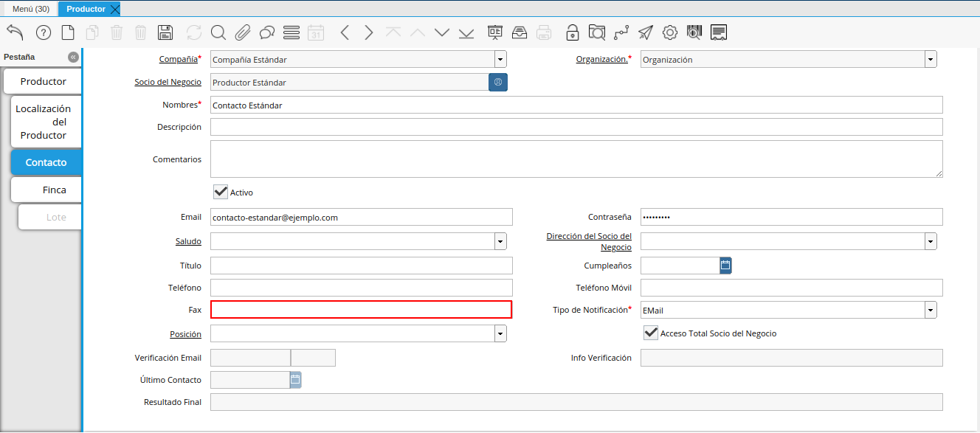Image resolution: width=980 pixels, height=433 pixels.
Task: Collapse the Pestaña side panel
Action: (x=73, y=58)
